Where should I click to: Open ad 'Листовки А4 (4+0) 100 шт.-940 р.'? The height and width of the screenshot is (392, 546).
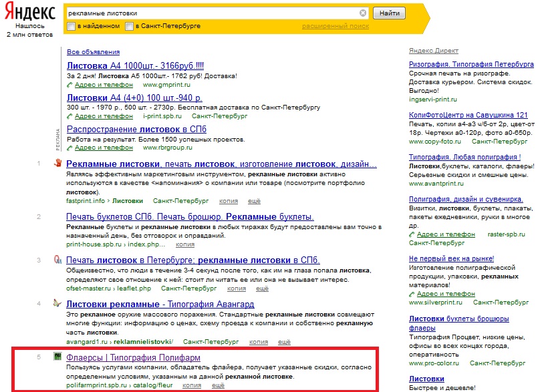134,97
